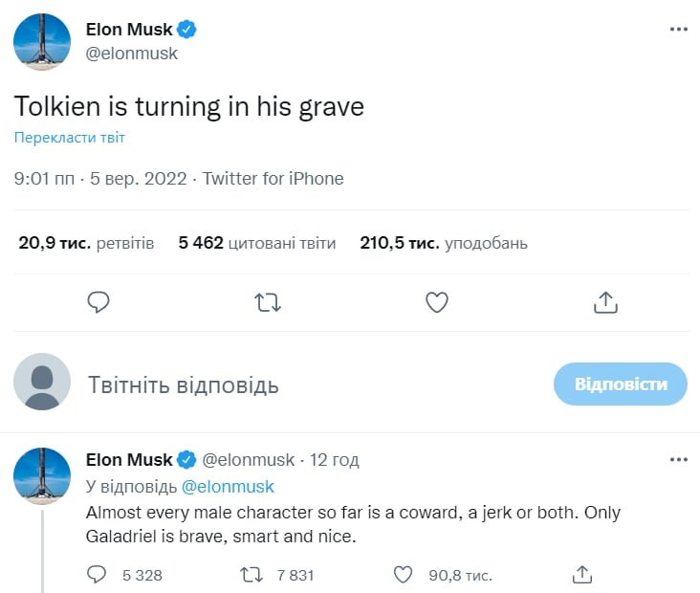Viewport: 700px width, 593px height.
Task: Click the Відповісти reply button
Action: click(621, 384)
